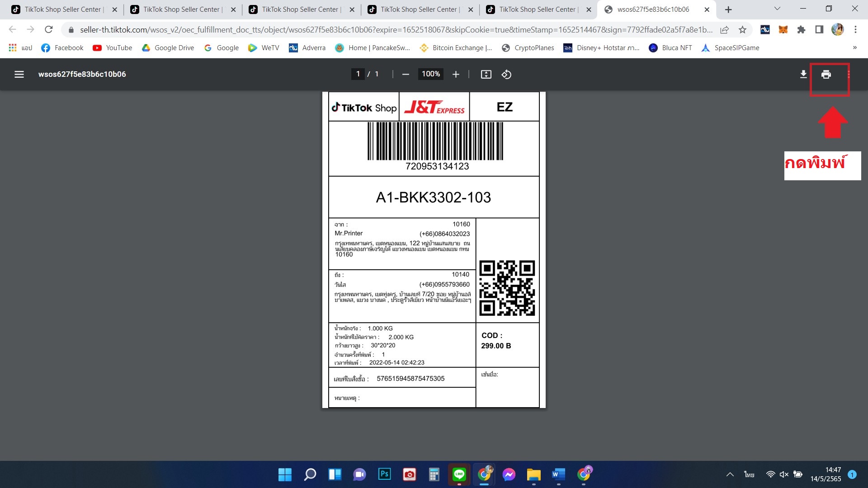Open the Bluca NFT bookmark
Viewport: 868px width, 488px height.
pyautogui.click(x=670, y=47)
